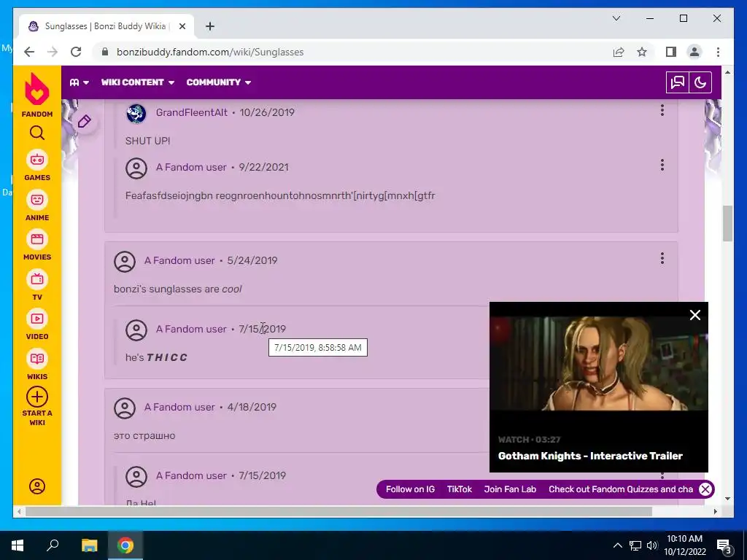Open Chrome profile avatar
The height and width of the screenshot is (560, 747).
[694, 52]
